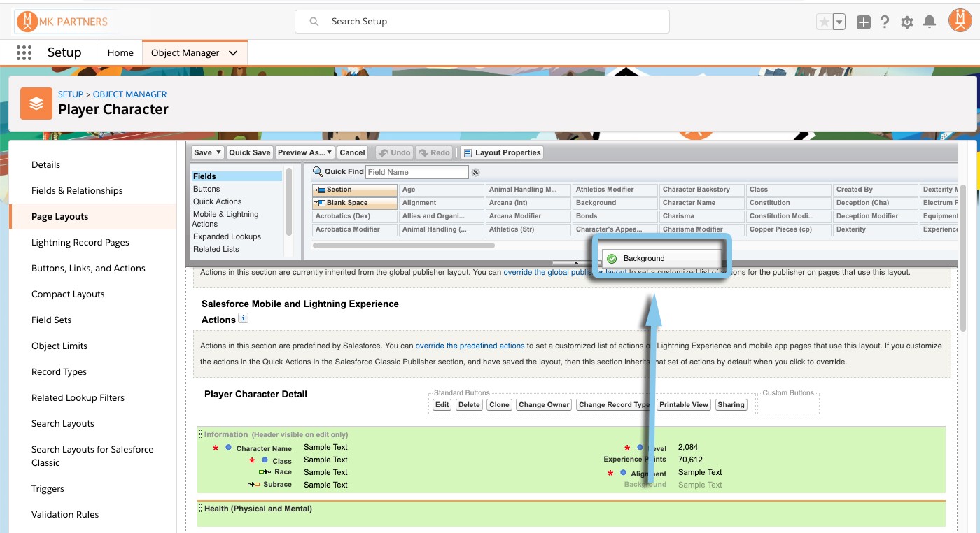Click the Undo button
This screenshot has width=980, height=533.
click(395, 152)
